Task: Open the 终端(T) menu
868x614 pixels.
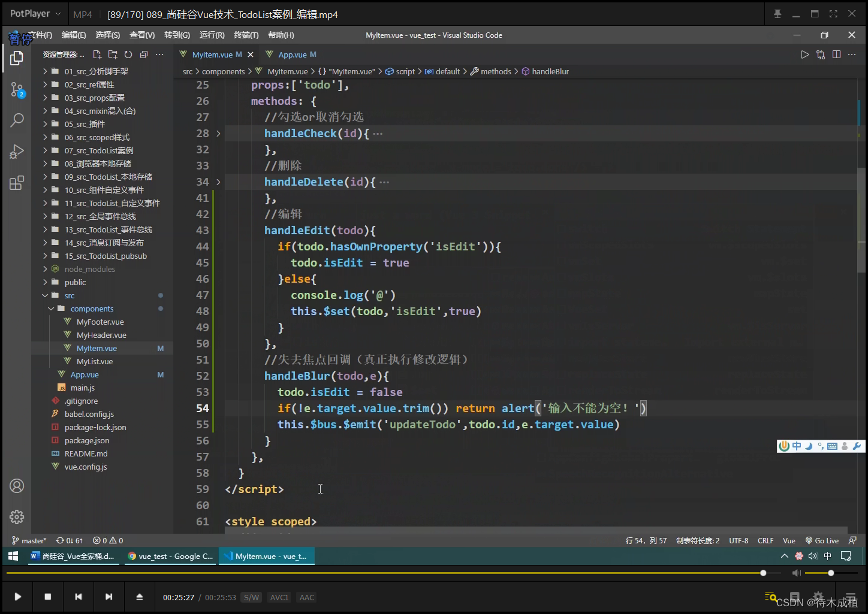Action: (246, 35)
